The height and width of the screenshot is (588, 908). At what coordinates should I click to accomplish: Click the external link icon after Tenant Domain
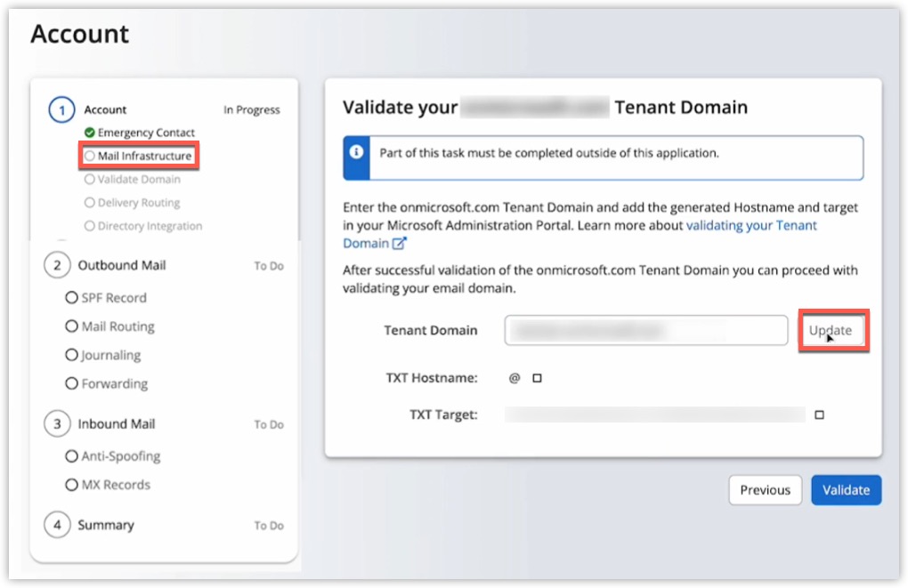point(399,242)
